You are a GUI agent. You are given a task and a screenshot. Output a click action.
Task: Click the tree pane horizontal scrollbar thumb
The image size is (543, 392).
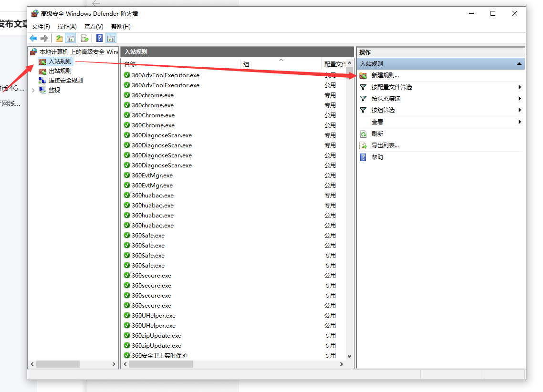pyautogui.click(x=58, y=364)
